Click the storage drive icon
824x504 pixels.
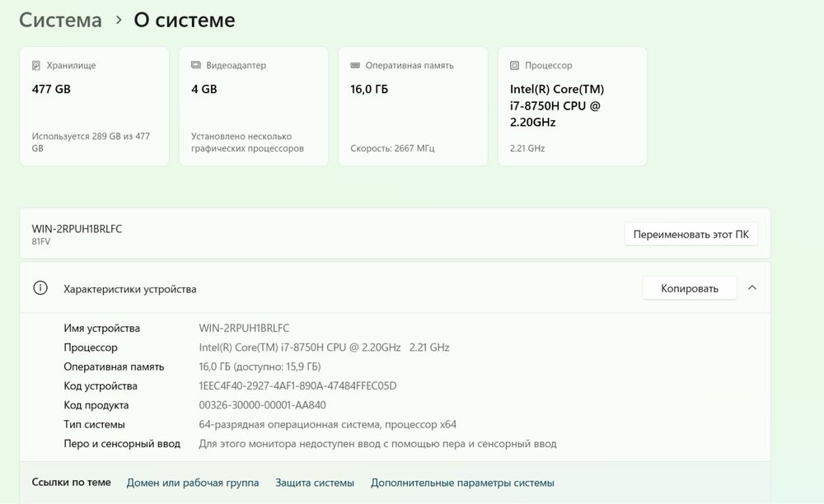(36, 65)
